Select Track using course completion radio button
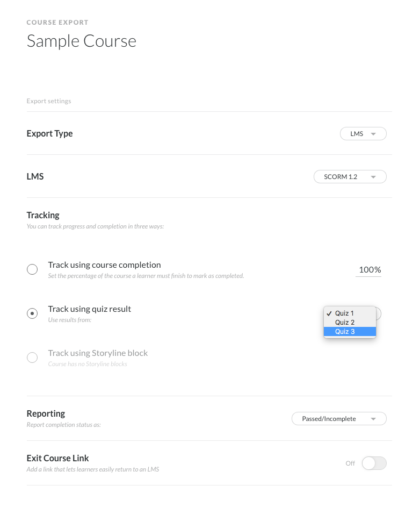 point(32,269)
